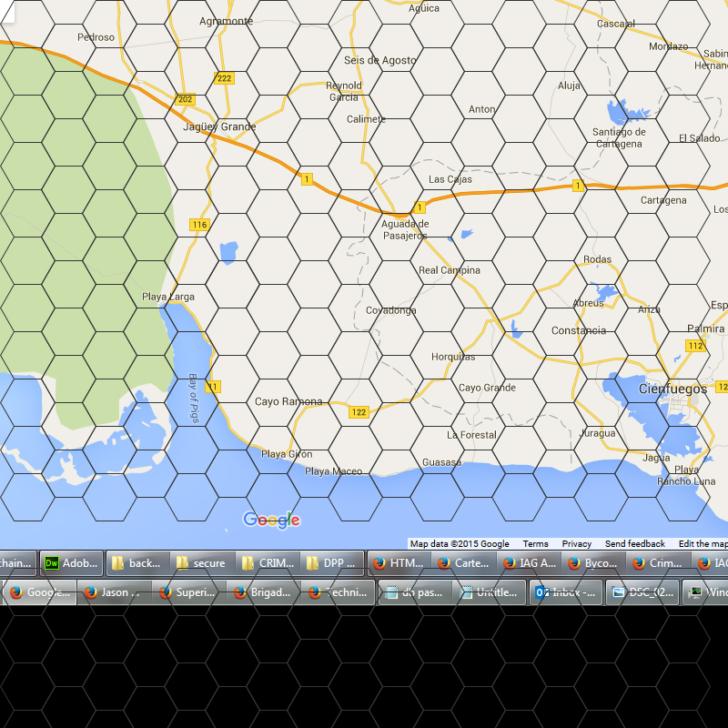Switch to the 'Google...' Firefox window
The width and height of the screenshot is (728, 728).
point(40,592)
